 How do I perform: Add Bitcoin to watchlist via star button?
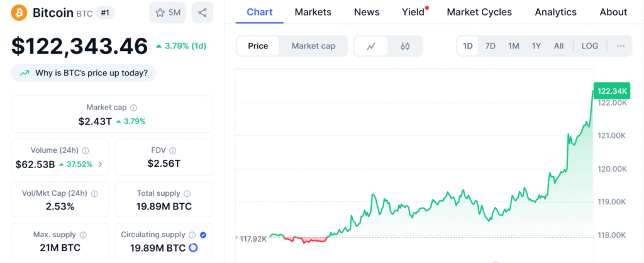tap(167, 13)
